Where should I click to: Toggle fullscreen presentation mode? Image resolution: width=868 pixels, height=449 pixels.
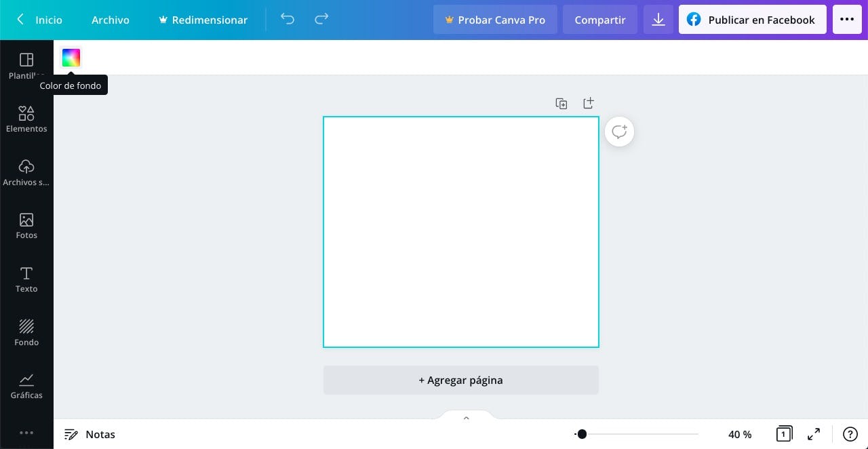coord(814,434)
